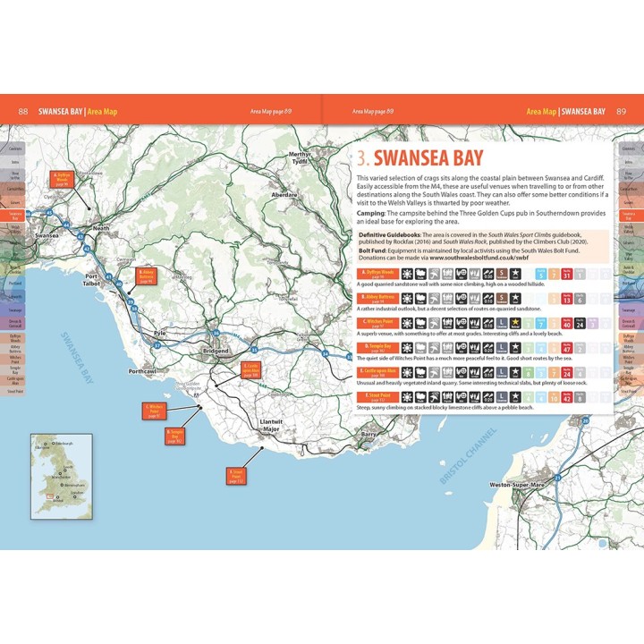Image resolution: width=644 pixels, height=644 pixels.
Task: Click the L limestone icon in the Stout Point row
Action: [502, 397]
